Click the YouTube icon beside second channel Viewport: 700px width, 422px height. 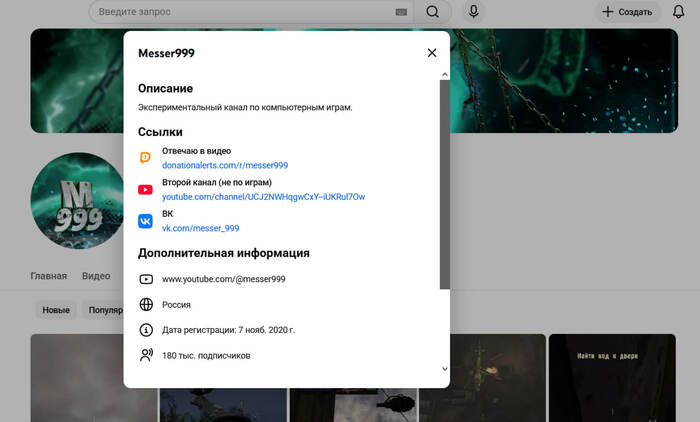pos(145,189)
